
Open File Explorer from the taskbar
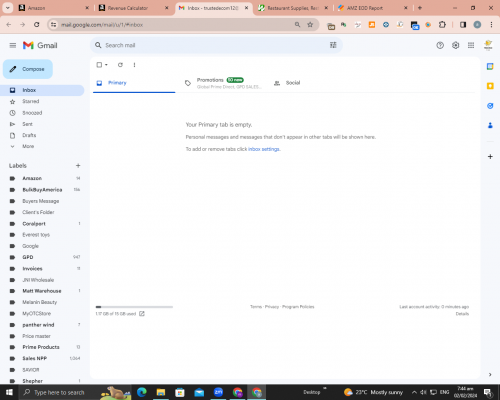(161, 392)
